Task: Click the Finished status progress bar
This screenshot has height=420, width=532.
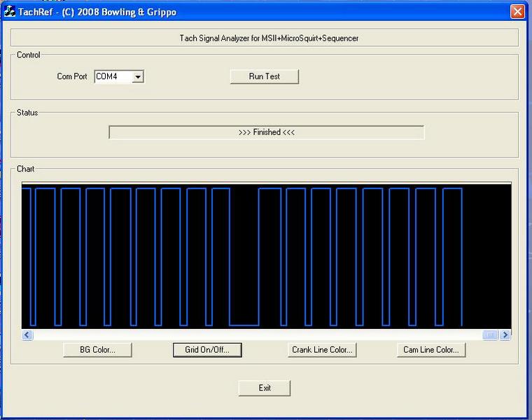Action: click(x=266, y=132)
